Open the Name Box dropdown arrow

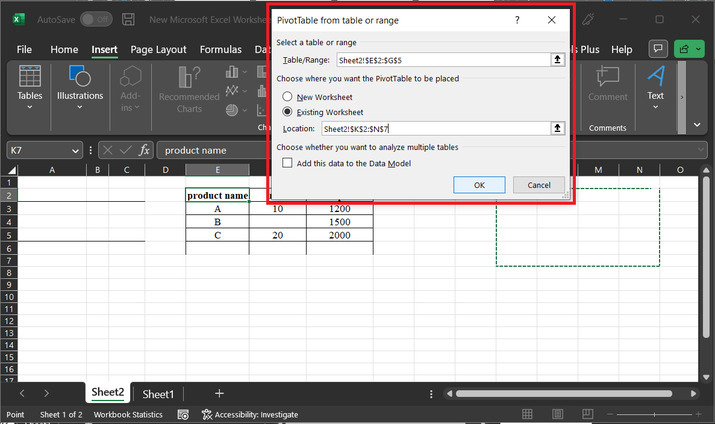pos(75,150)
